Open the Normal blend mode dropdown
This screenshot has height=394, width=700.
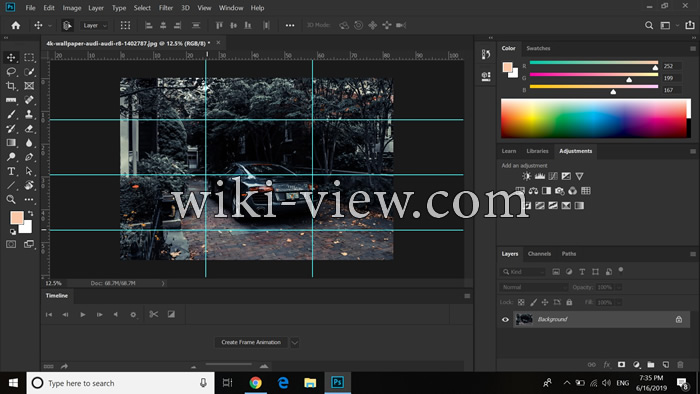[533, 287]
